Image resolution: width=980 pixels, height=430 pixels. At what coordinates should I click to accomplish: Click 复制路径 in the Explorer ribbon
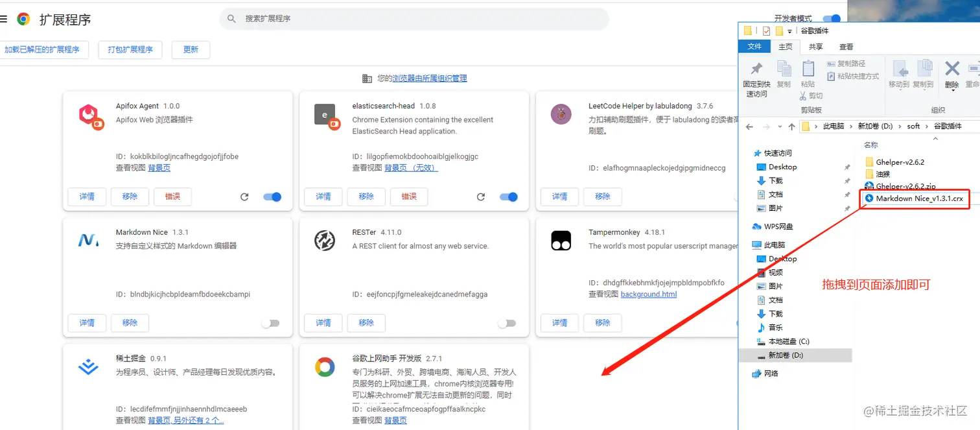click(x=846, y=64)
